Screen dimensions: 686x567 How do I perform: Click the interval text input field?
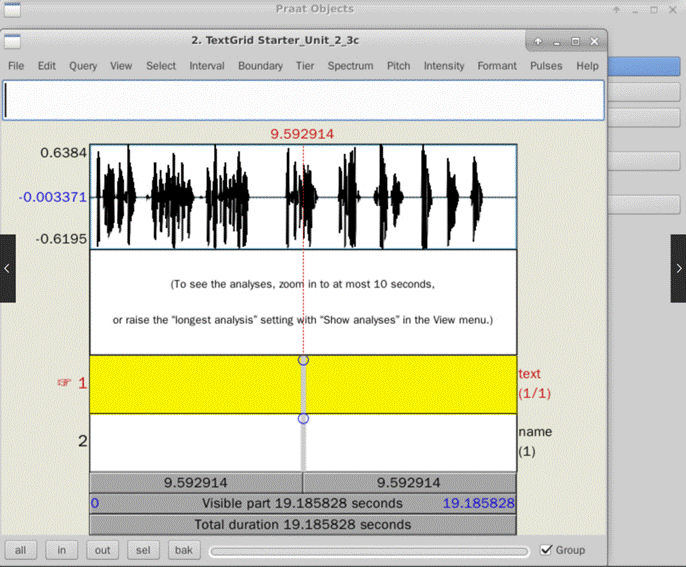[303, 100]
